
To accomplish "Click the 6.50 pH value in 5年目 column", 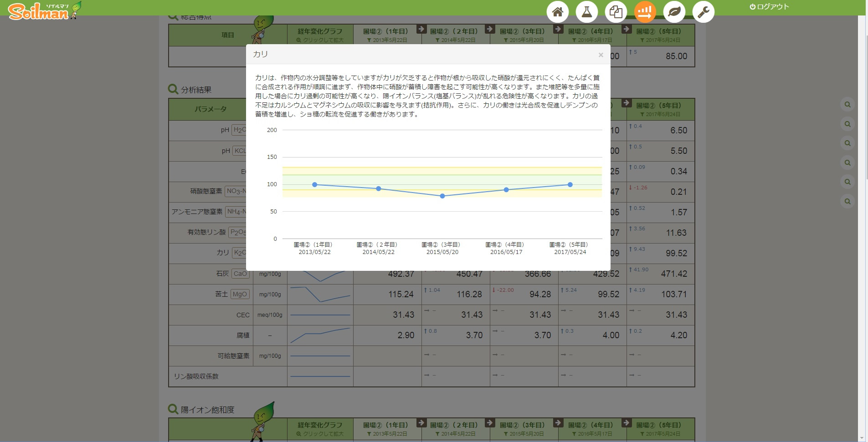I will [x=679, y=131].
